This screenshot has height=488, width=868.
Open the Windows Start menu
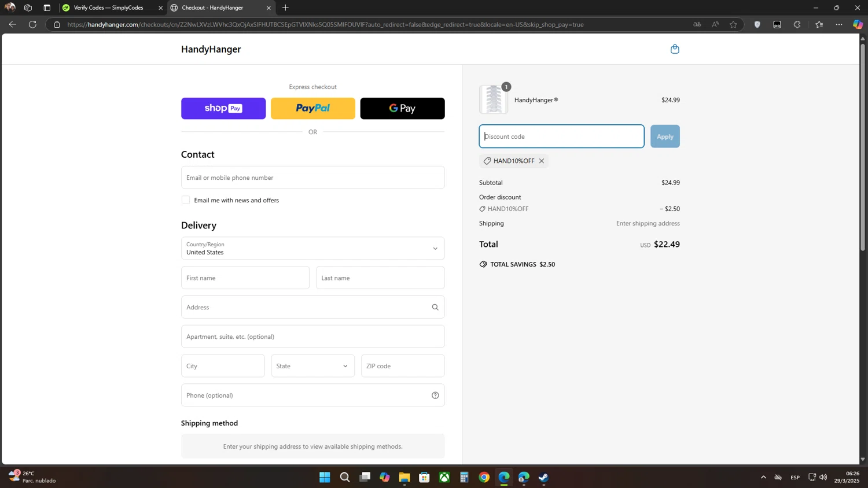click(x=325, y=477)
